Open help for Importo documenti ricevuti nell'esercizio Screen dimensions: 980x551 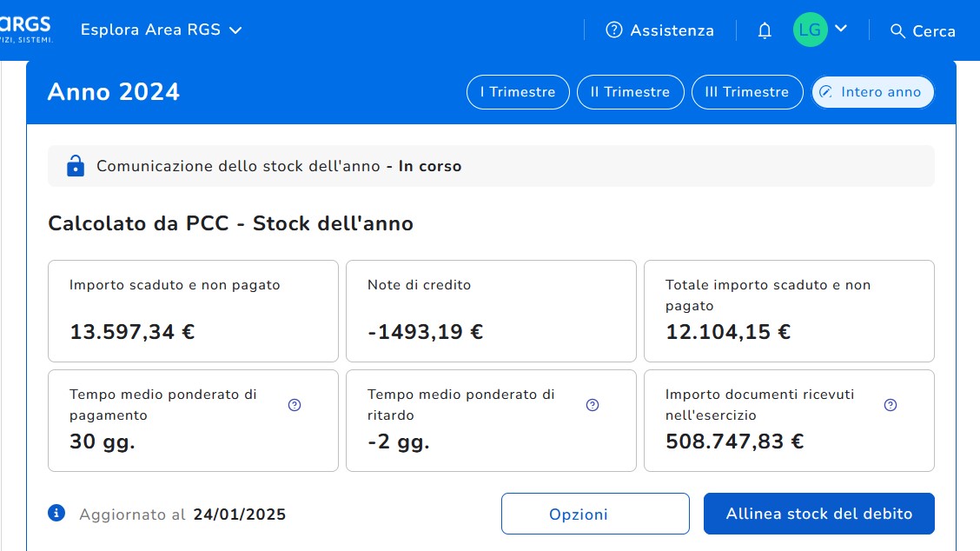[x=891, y=405]
